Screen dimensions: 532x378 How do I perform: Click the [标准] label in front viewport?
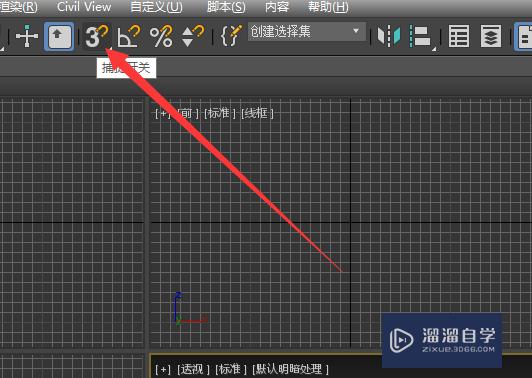(x=220, y=113)
